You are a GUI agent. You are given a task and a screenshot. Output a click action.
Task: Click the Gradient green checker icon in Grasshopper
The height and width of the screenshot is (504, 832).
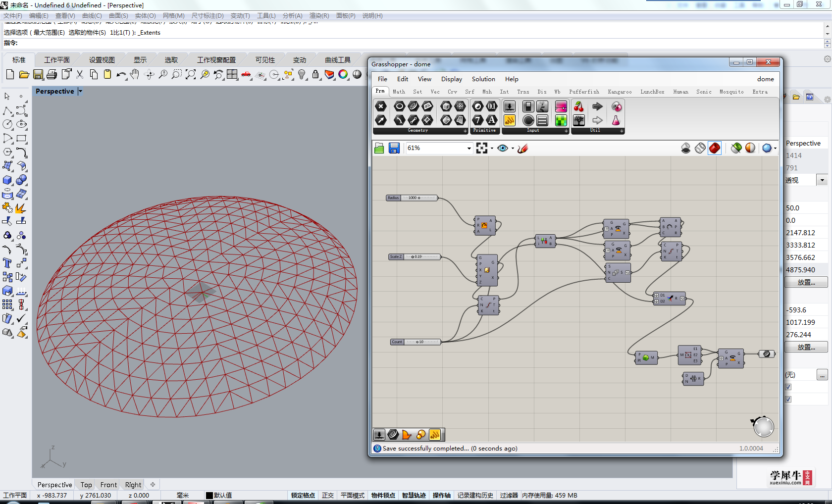click(561, 120)
